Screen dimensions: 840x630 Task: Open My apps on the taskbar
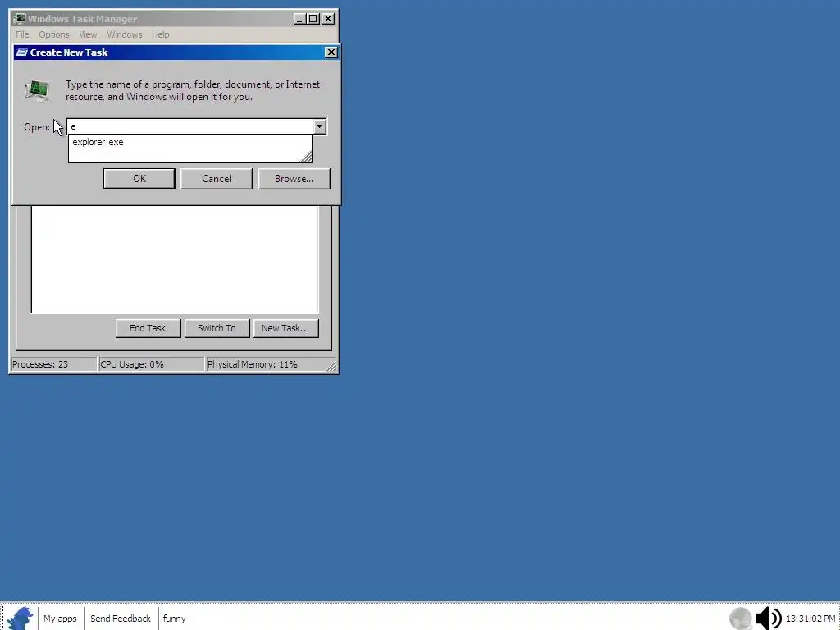[60, 619]
